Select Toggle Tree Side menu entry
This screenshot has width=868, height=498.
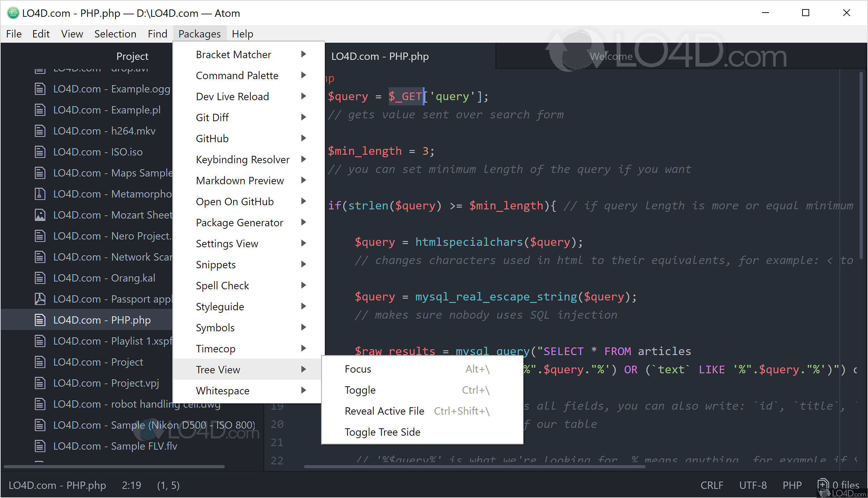[x=422, y=432]
